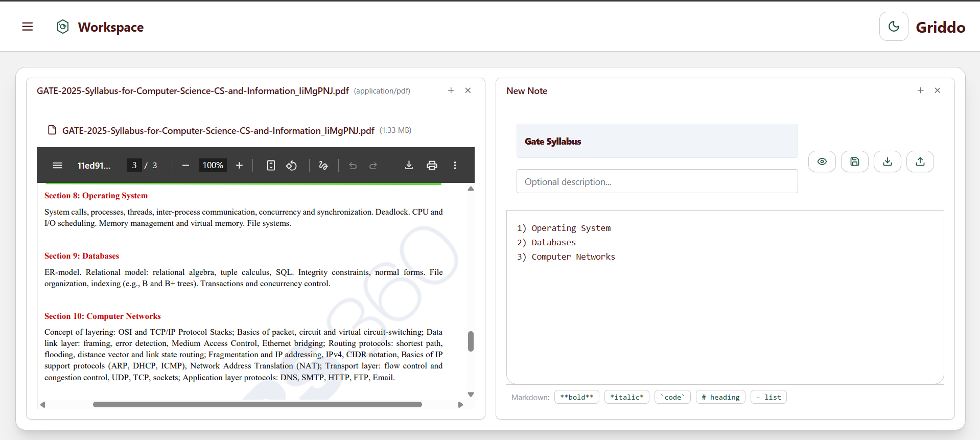Zoom in the PDF with plus
Screen dimensions: 980x440
tap(239, 166)
